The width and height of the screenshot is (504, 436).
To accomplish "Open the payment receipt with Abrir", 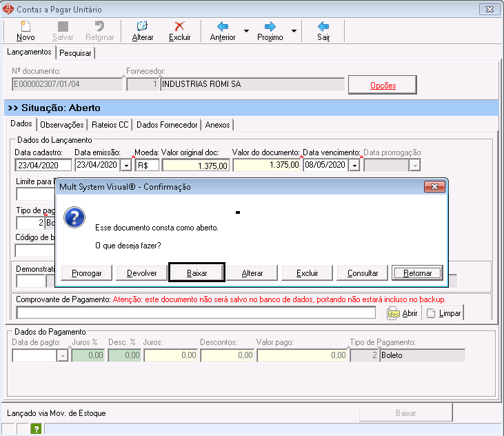I will (403, 313).
